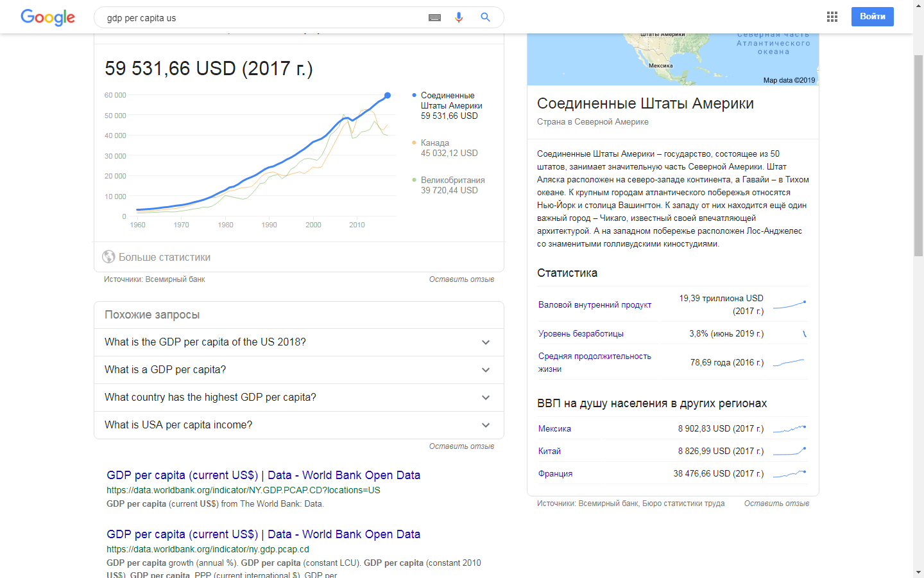Click the Google logo

[47, 17]
